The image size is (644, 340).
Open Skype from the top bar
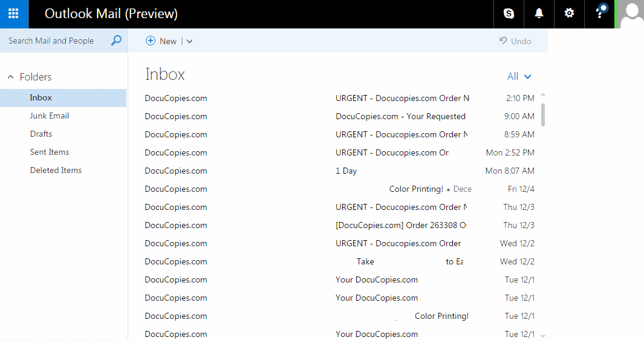[509, 13]
